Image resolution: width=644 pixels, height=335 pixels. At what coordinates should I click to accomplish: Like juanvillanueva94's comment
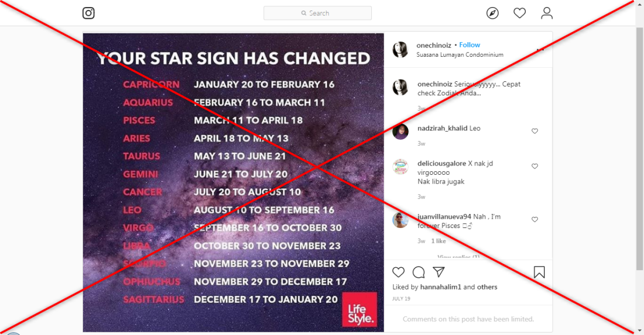click(x=535, y=219)
